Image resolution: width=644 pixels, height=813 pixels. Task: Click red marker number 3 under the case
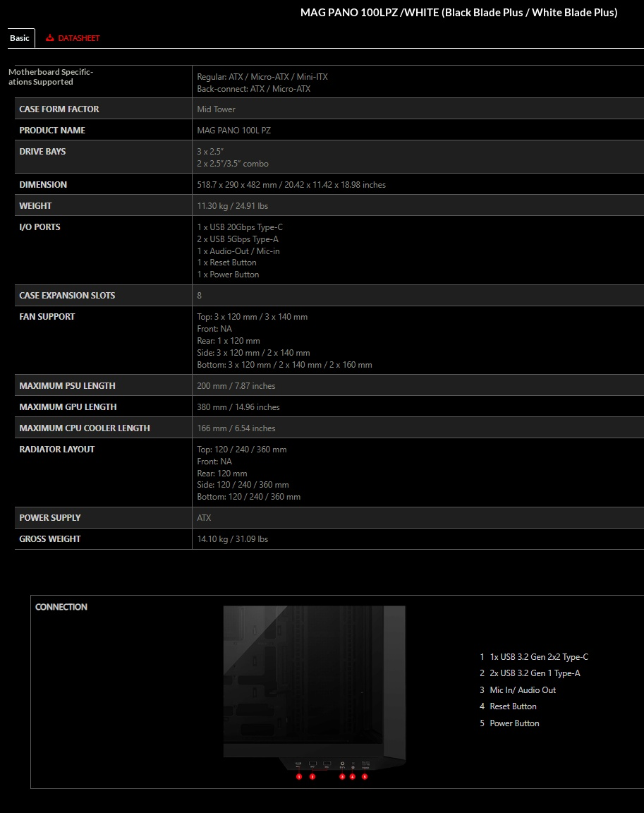coord(342,777)
